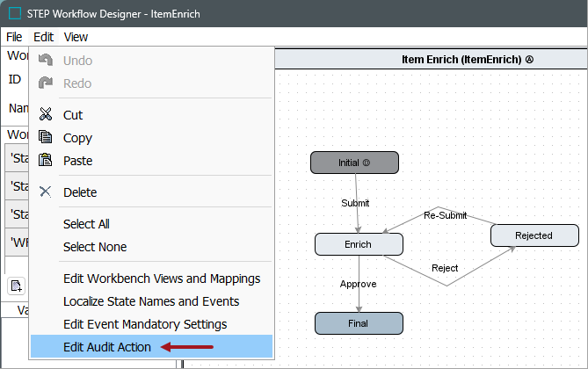Click the Undo arrow icon

tap(46, 61)
